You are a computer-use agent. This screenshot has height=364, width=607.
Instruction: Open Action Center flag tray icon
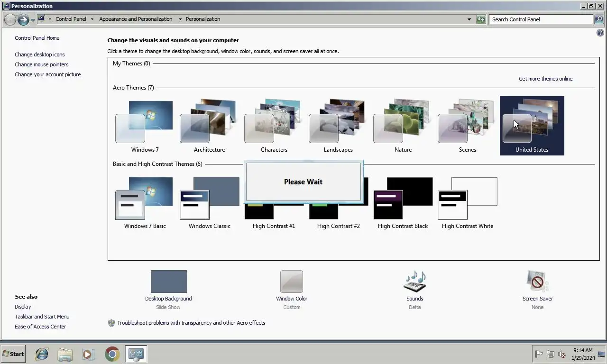[539, 354]
